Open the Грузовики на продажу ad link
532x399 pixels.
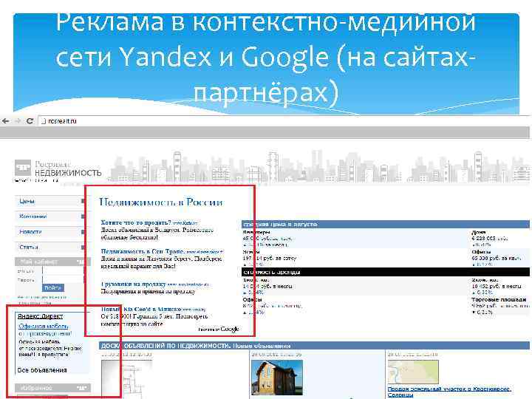click(133, 284)
